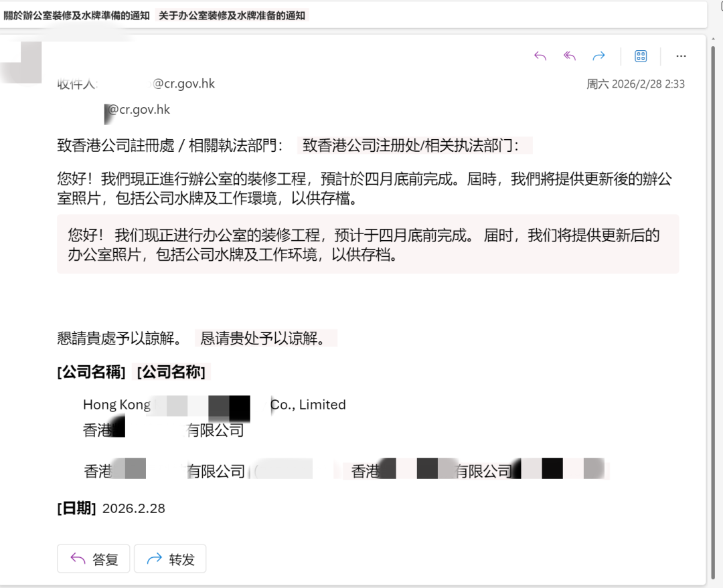Click the 2026.2.28 date text in body
This screenshot has width=723, height=588.
(x=134, y=508)
